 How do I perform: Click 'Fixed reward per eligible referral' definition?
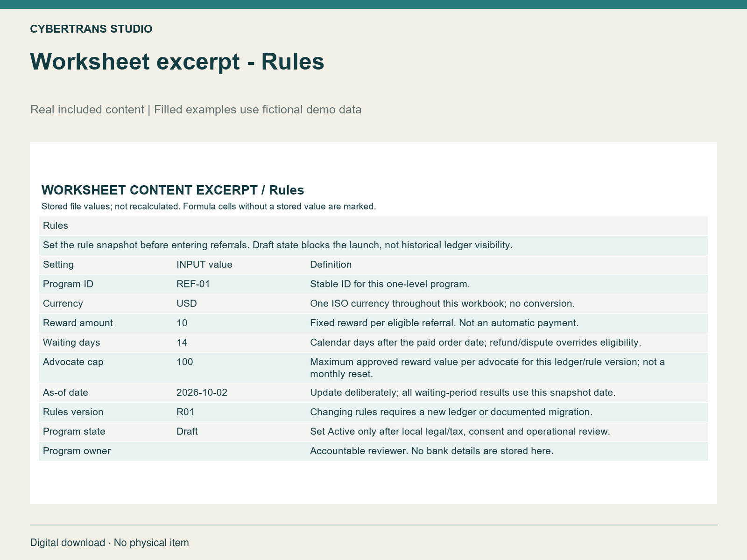[x=507, y=323]
